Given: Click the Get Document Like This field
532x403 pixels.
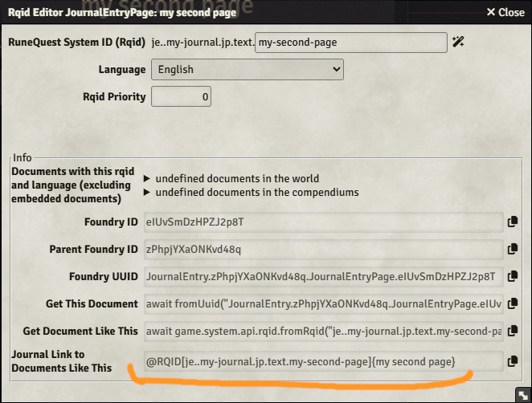Looking at the screenshot, I should click(x=322, y=332).
